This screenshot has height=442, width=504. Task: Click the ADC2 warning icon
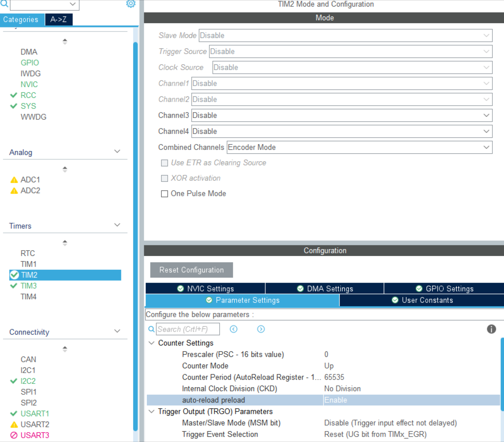[x=14, y=191]
